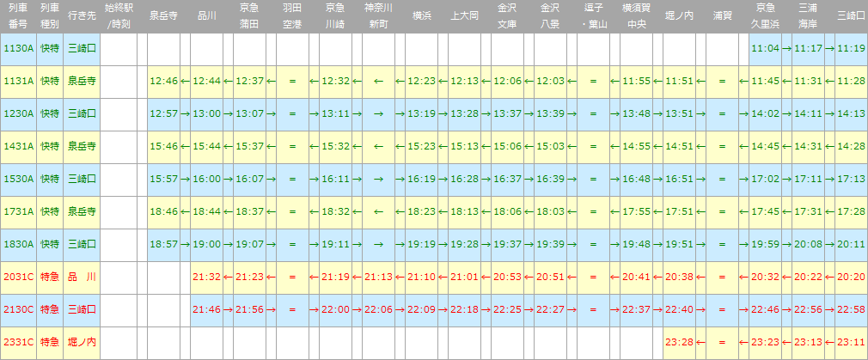Viewport: 868px width, 360px height.
Task: Click the 16:11 京急川崎 time of 1530A
Action: 335,179
